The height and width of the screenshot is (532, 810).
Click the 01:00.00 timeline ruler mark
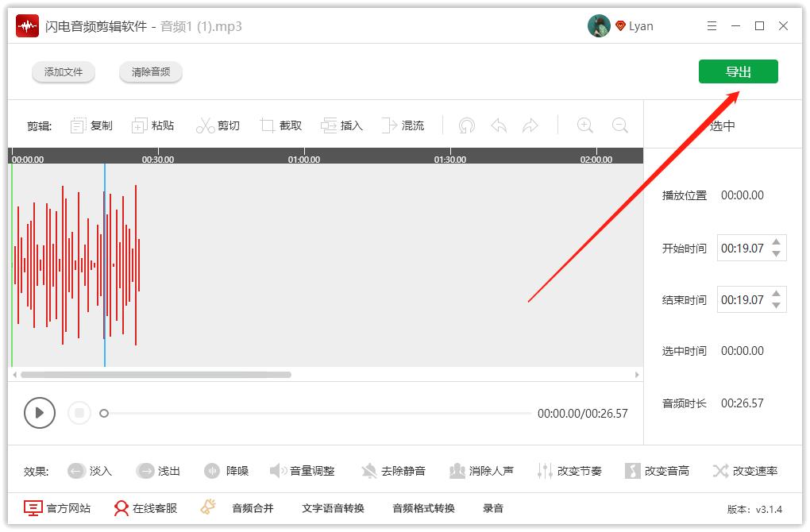pyautogui.click(x=303, y=160)
